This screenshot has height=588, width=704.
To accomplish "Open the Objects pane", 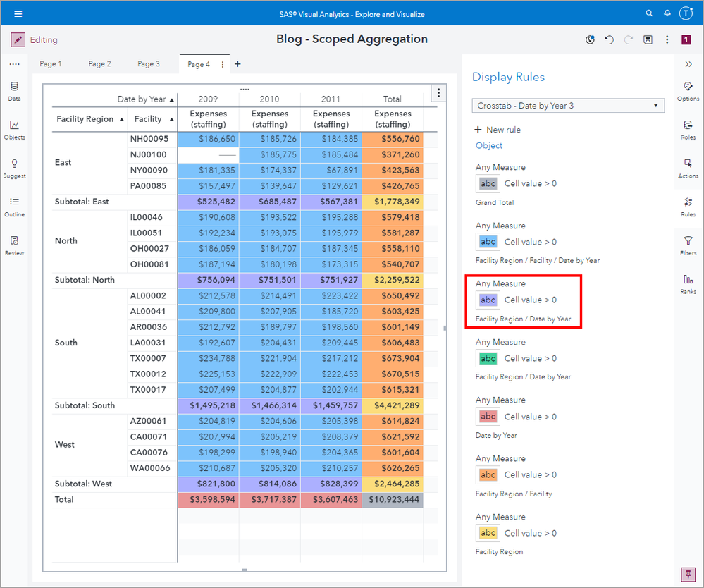I will coord(14,130).
